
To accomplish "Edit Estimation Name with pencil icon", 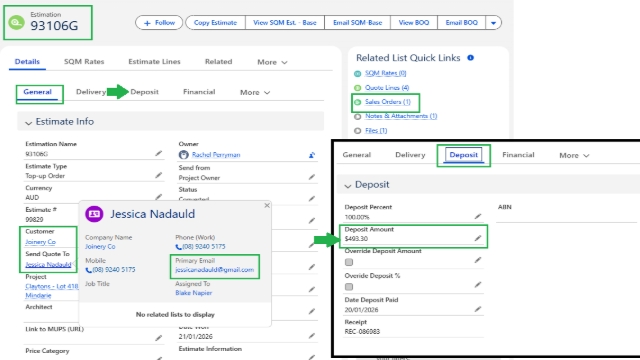I will coord(158,153).
